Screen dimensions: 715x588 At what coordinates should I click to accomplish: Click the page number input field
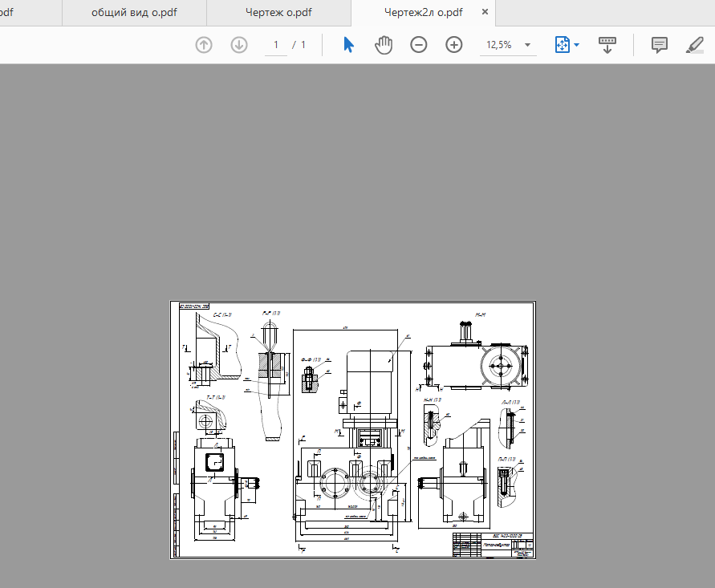[x=276, y=45]
